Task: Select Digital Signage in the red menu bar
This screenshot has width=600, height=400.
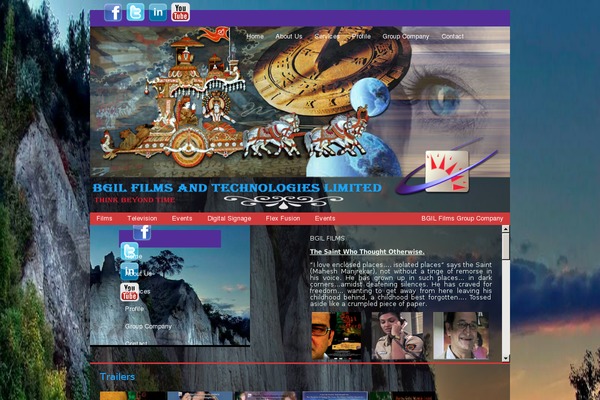Action: point(229,218)
